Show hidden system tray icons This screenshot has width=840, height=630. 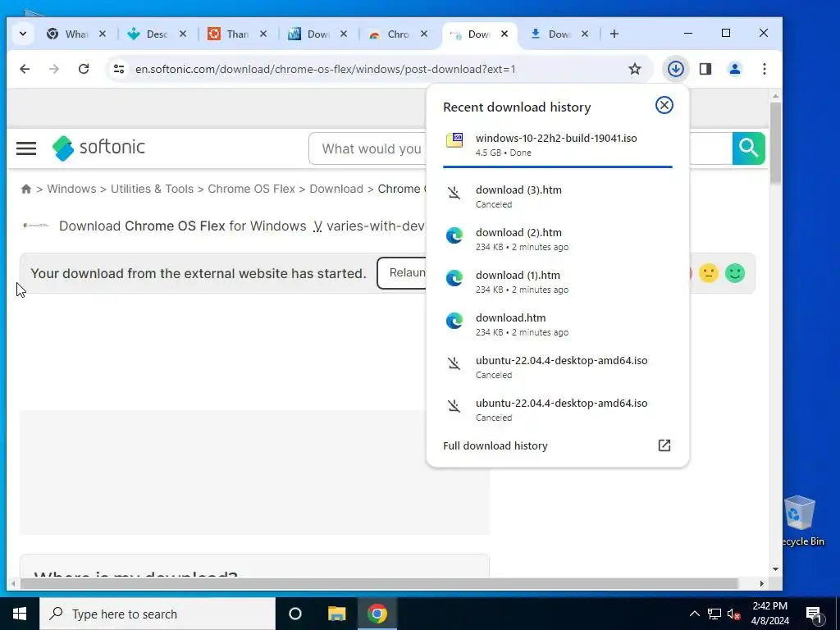pos(694,614)
